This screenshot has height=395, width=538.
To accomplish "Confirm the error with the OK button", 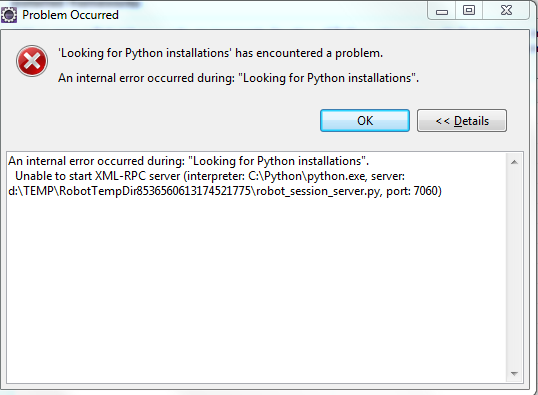I will (x=365, y=121).
